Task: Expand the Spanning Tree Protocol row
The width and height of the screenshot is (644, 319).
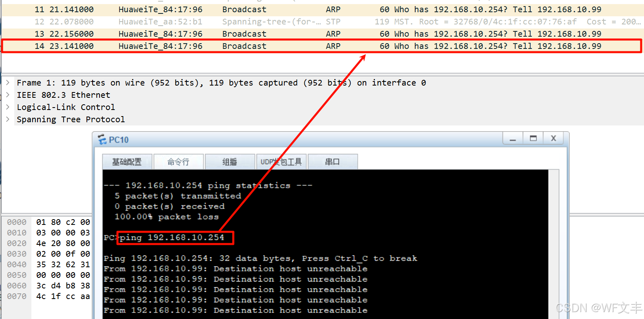Action: (x=8, y=119)
